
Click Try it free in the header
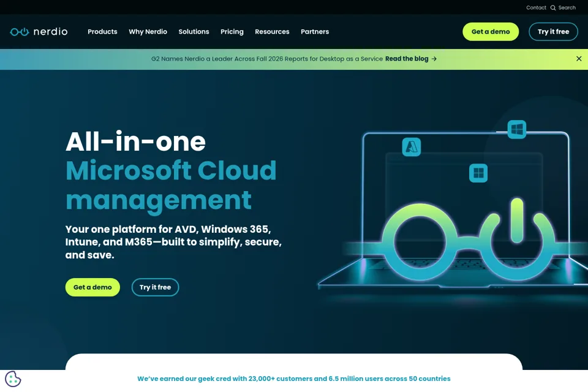click(553, 31)
